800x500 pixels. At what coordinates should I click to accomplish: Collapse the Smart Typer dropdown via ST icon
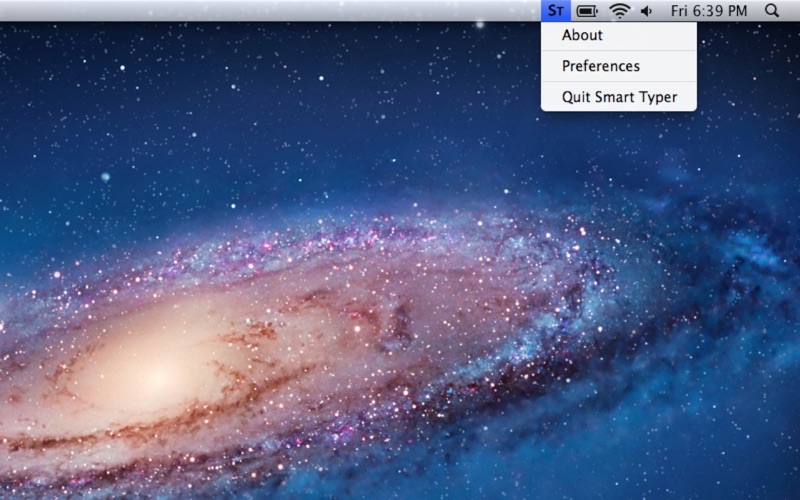556,11
